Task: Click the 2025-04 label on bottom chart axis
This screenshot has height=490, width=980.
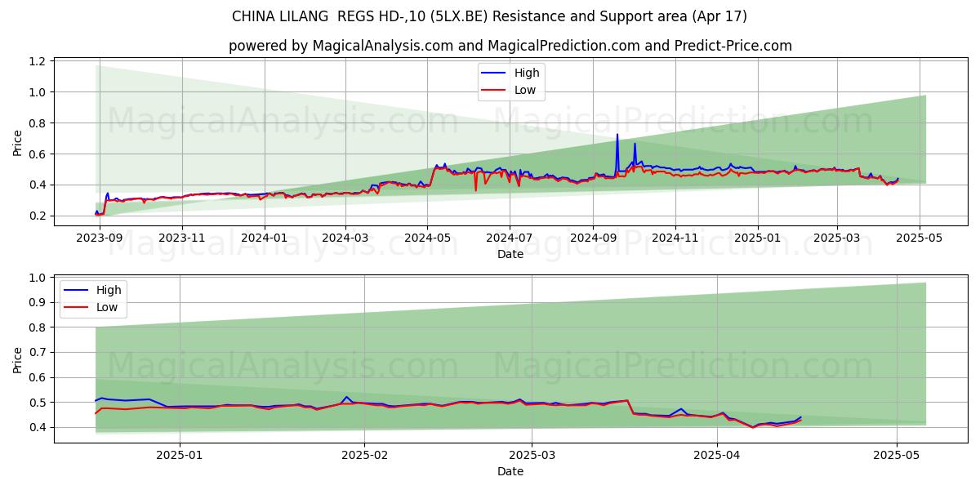Action: click(717, 456)
